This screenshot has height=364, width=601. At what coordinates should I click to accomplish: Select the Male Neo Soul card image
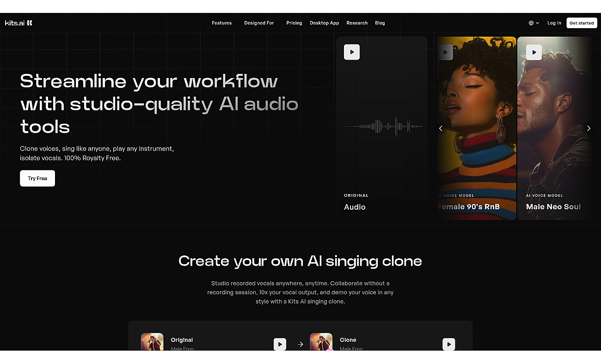tap(555, 128)
